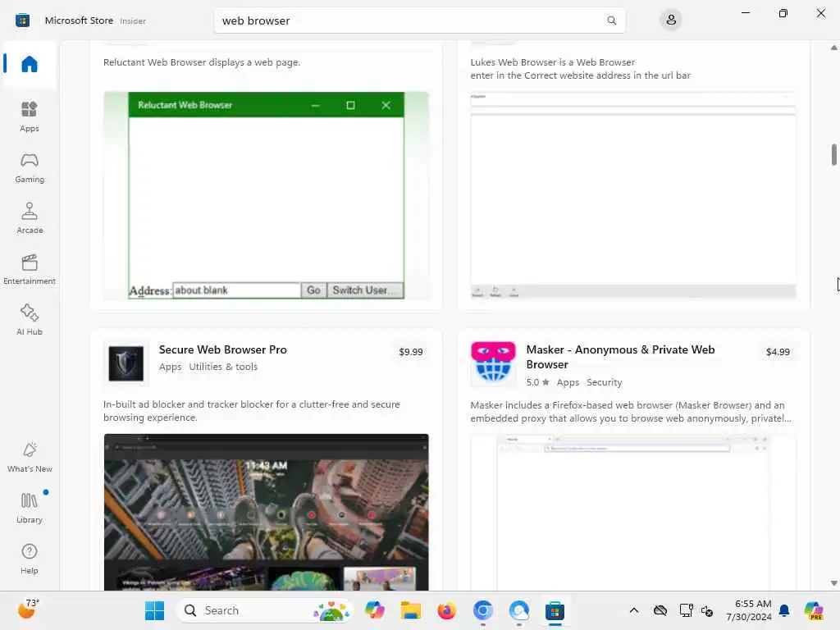Launch Copilot from taskbar
The image size is (840, 630).
(374, 610)
